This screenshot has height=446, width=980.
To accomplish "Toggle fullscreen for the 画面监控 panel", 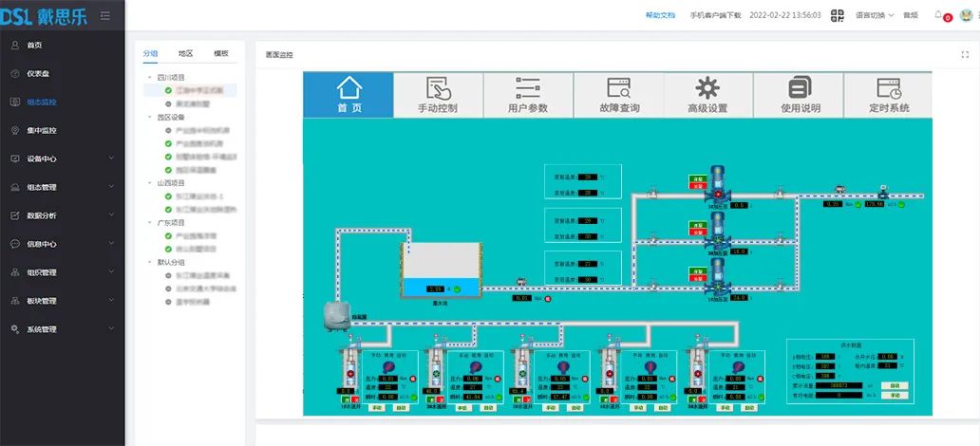I will click(x=965, y=55).
